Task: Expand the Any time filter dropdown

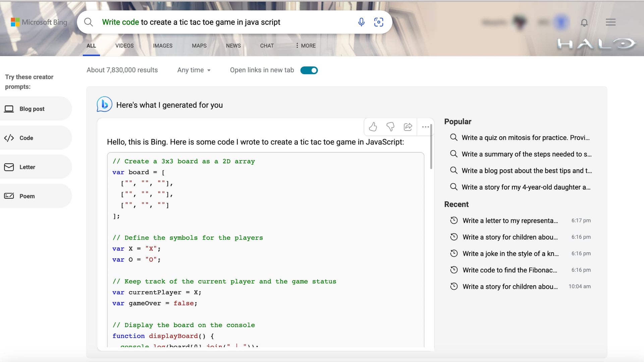Action: tap(194, 70)
